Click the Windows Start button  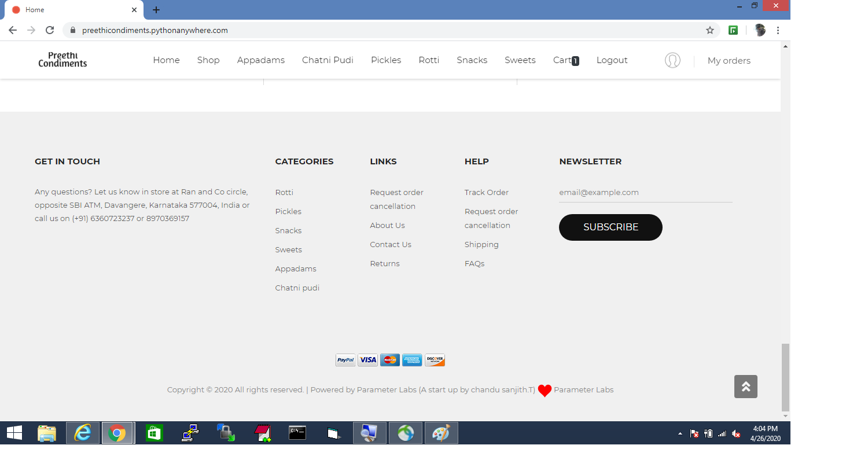14,432
